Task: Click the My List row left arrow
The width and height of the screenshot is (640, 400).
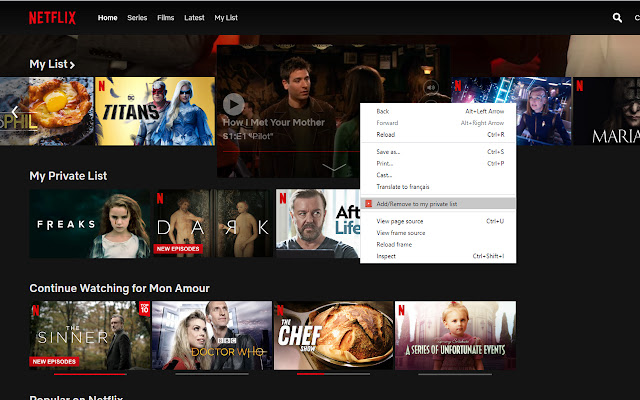Action: (x=15, y=111)
